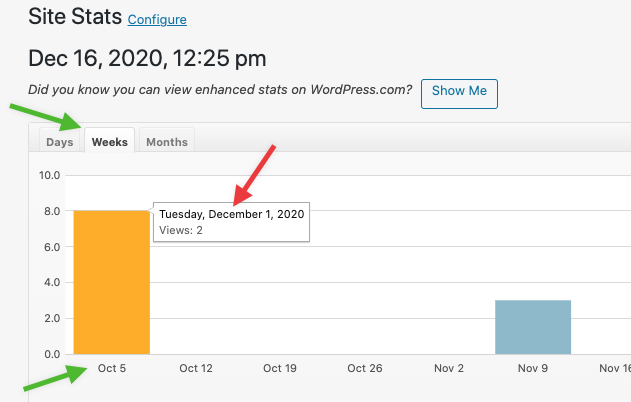The image size is (631, 402).
Task: Switch to the Months tab
Action: (x=167, y=142)
